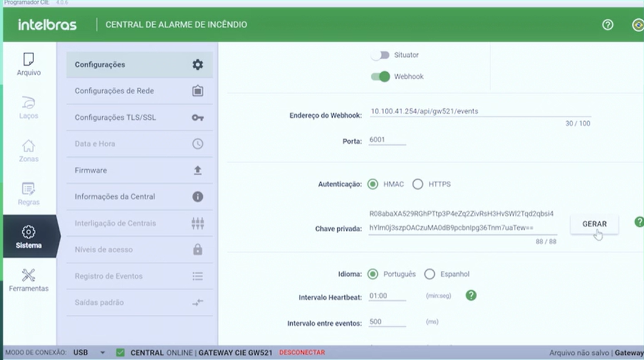Enable the Situator toggle
Viewport: 644px width, 360px height.
[380, 55]
